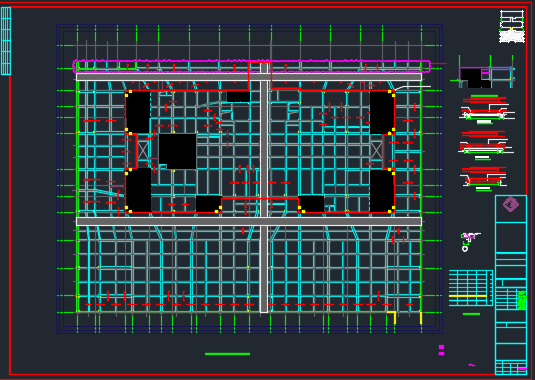Select the large black square opening beside the left crossed box
Screen dimensions: 535x380
click(177, 151)
